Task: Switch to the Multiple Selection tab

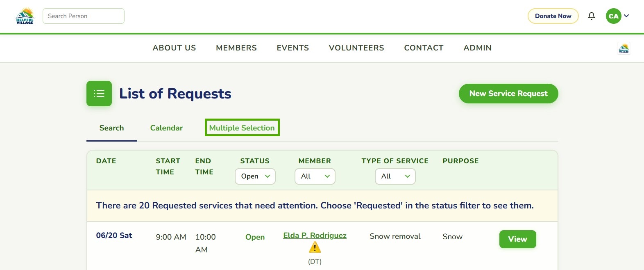Action: click(x=242, y=128)
